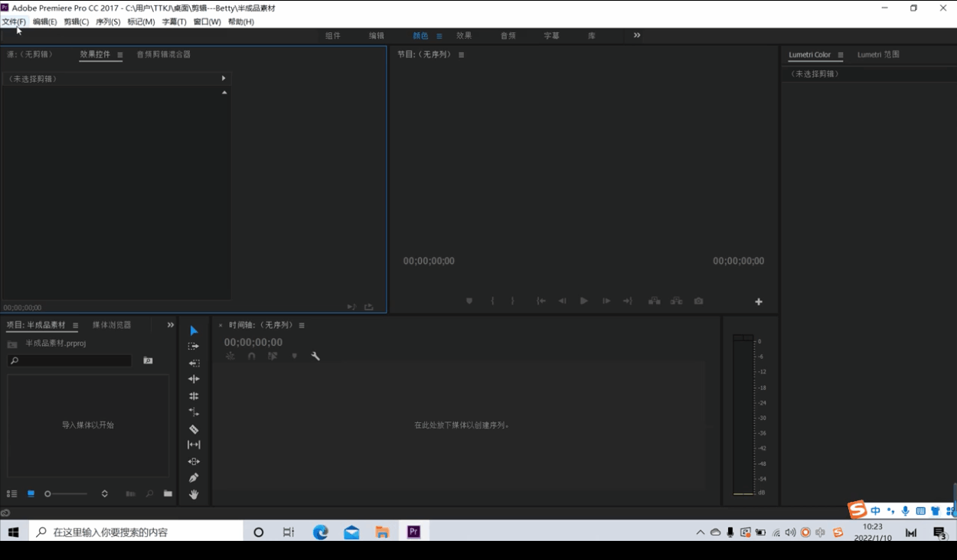
Task: Switch to the 组件 workspace
Action: coord(333,36)
